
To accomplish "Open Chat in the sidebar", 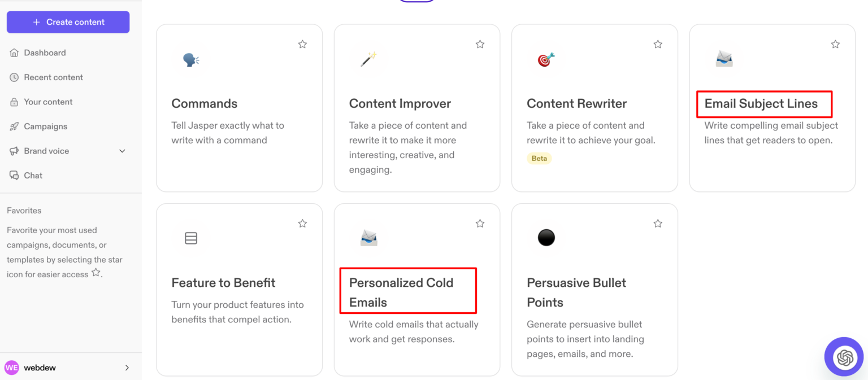I will pos(33,176).
